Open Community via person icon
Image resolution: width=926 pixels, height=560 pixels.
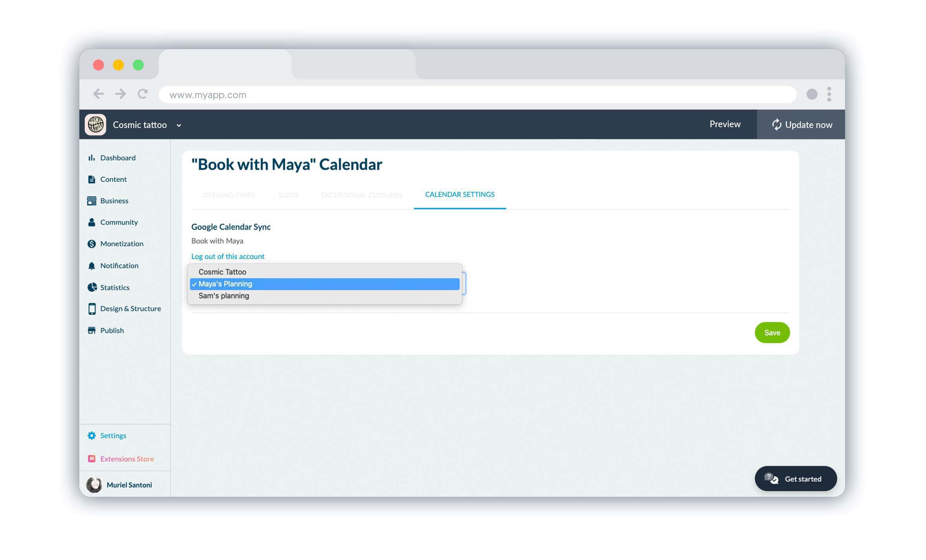point(92,222)
